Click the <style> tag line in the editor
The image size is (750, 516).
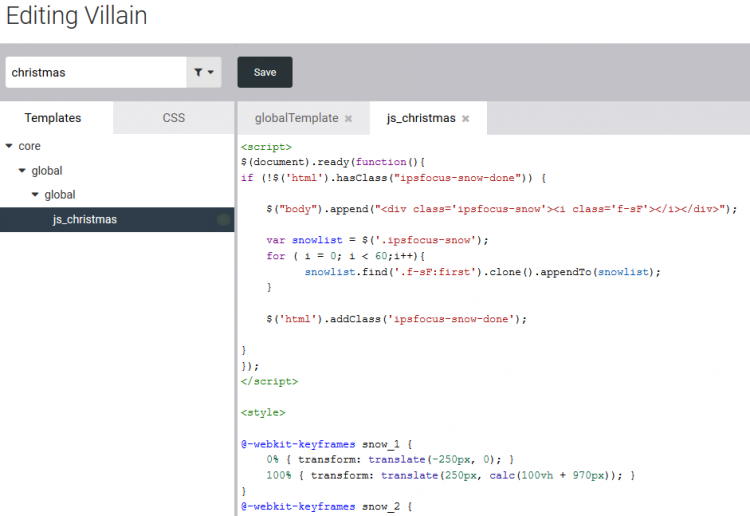(x=263, y=412)
